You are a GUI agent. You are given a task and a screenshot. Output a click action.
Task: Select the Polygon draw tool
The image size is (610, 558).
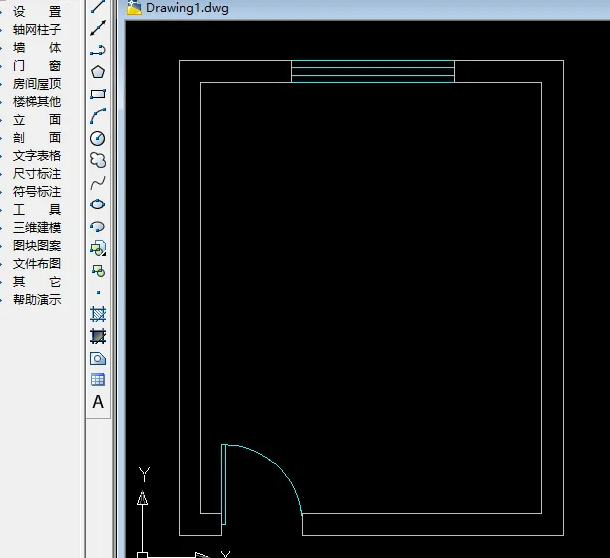tap(98, 72)
